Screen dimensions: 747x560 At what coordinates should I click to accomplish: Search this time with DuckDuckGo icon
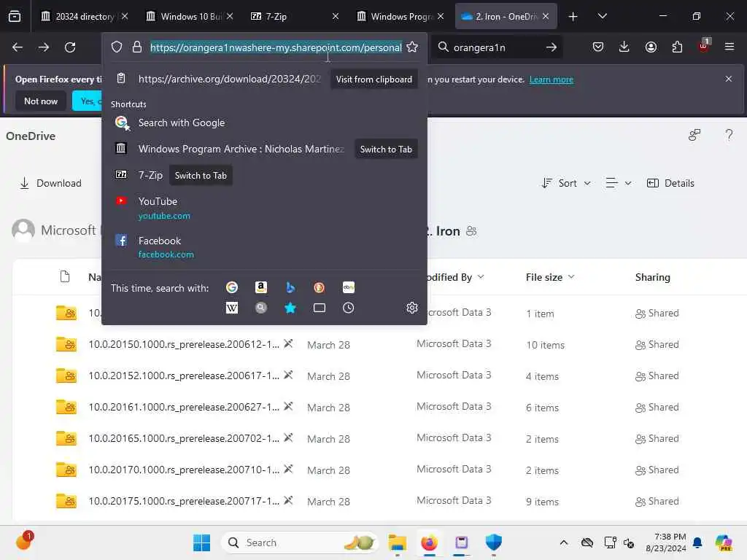(320, 287)
